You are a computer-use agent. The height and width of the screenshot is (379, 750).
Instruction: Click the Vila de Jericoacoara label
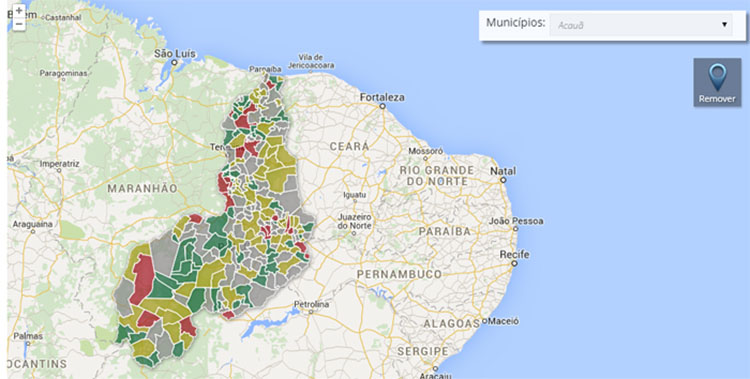pyautogui.click(x=311, y=61)
